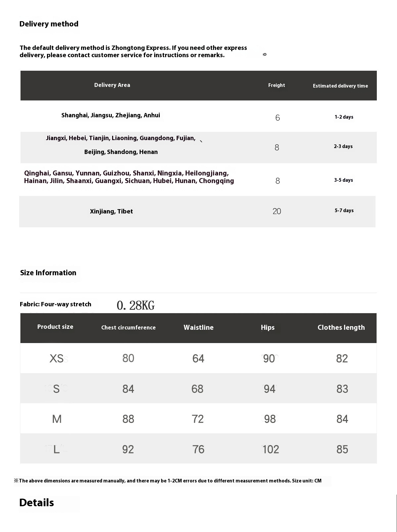
Task: Select the Delivery Area column header
Action: click(x=112, y=85)
